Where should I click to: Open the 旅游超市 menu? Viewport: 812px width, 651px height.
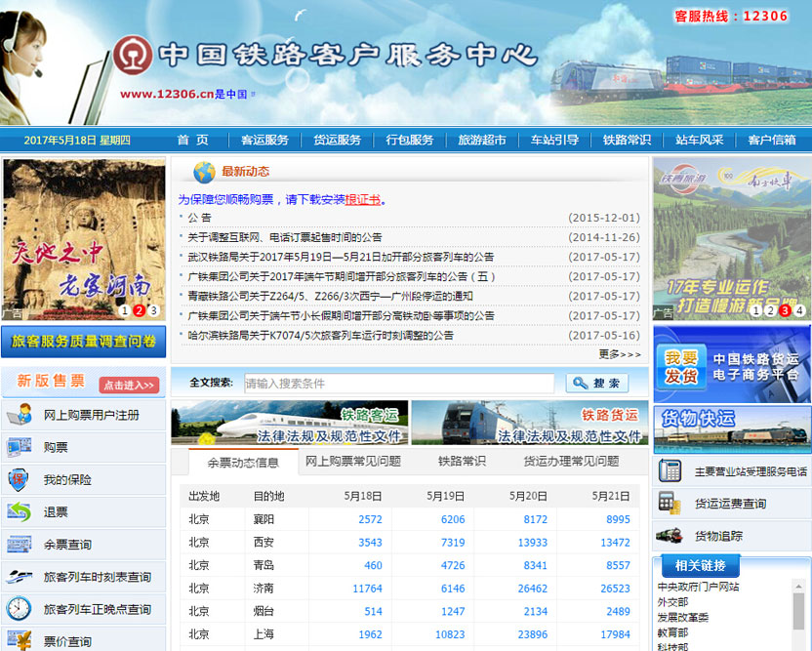click(x=482, y=140)
